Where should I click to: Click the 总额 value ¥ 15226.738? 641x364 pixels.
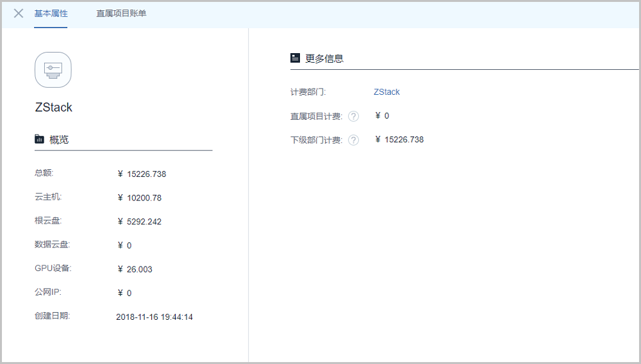coord(142,174)
